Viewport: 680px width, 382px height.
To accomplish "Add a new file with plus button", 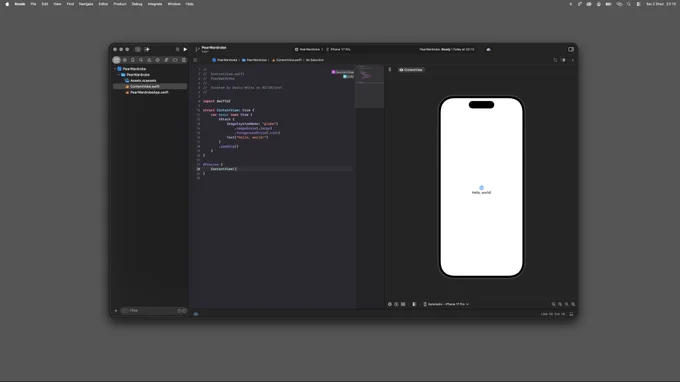I will click(116, 310).
